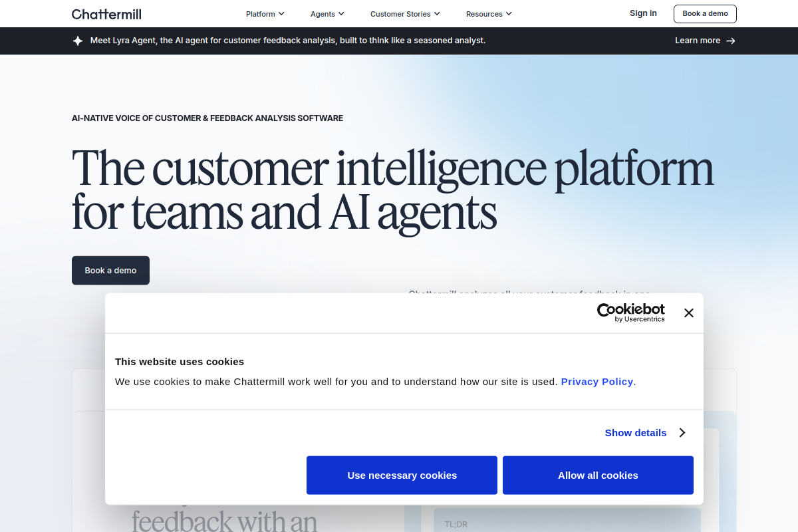The image size is (798, 532).
Task: Close the Cookiebot cookie dialog
Action: pyautogui.click(x=688, y=313)
